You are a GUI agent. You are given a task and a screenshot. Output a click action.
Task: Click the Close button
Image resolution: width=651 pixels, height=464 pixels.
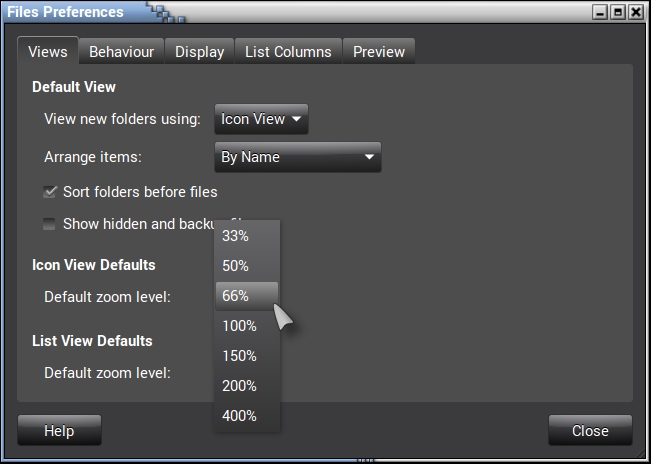590,431
